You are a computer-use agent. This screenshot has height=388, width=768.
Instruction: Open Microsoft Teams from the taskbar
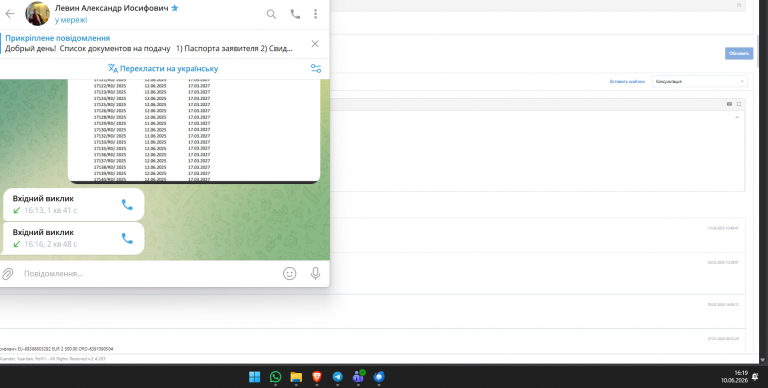pyautogui.click(x=359, y=376)
